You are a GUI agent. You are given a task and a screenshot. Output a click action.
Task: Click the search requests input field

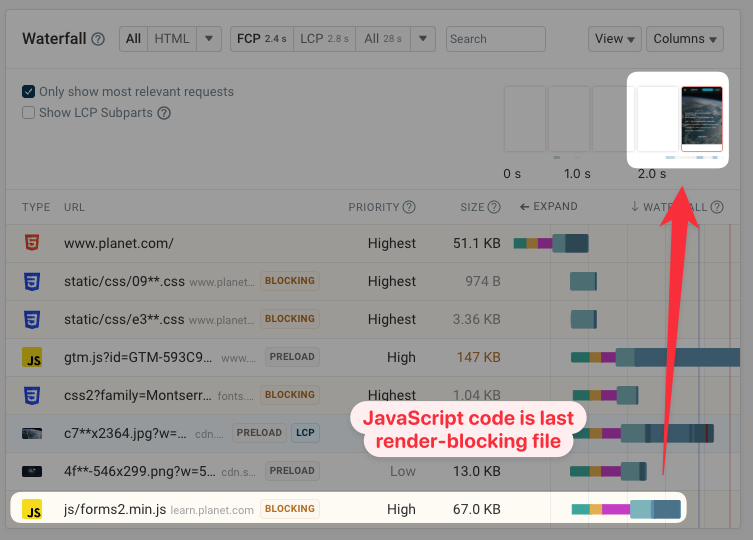click(x=495, y=39)
